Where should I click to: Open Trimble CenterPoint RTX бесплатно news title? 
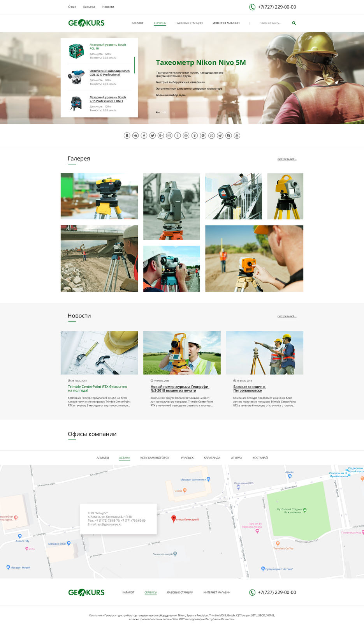click(x=98, y=388)
